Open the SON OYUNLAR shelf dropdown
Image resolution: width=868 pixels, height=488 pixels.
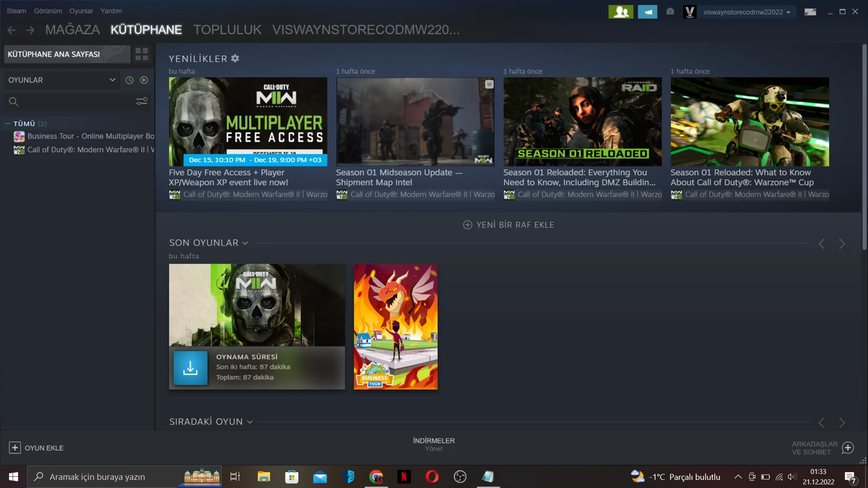pos(245,243)
